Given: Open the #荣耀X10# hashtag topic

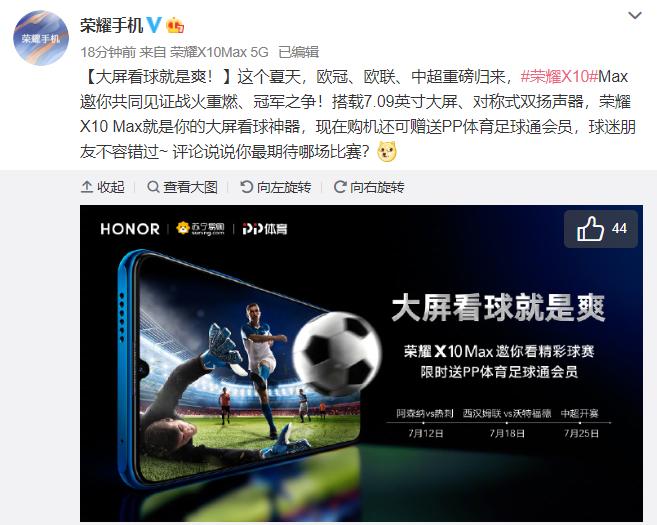Looking at the screenshot, I should click(559, 77).
